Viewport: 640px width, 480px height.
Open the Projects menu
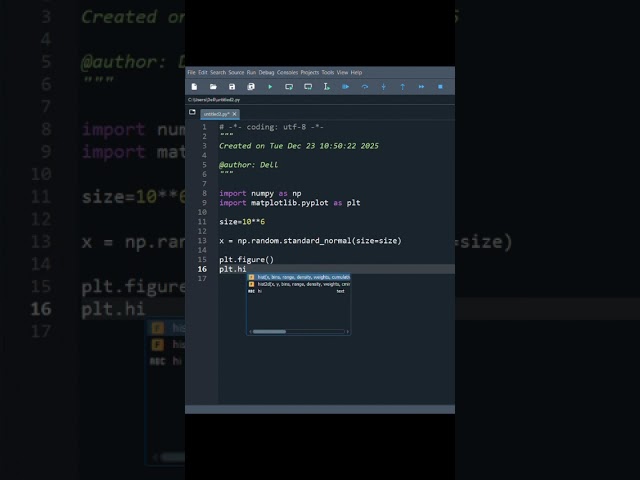tap(310, 72)
